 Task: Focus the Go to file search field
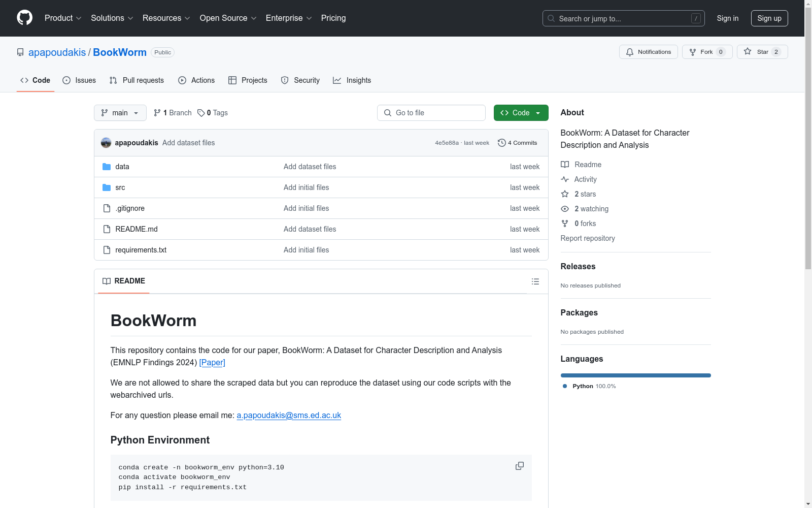click(x=431, y=113)
